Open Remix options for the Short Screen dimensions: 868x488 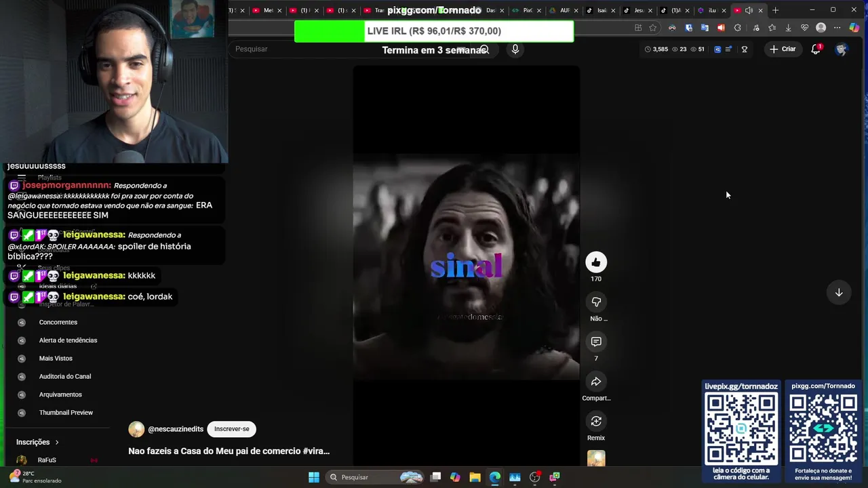(x=596, y=422)
